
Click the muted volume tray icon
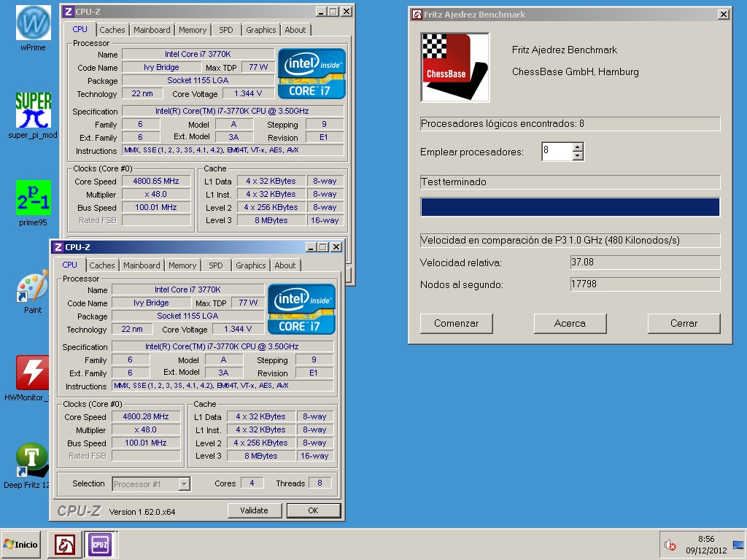coord(670,545)
